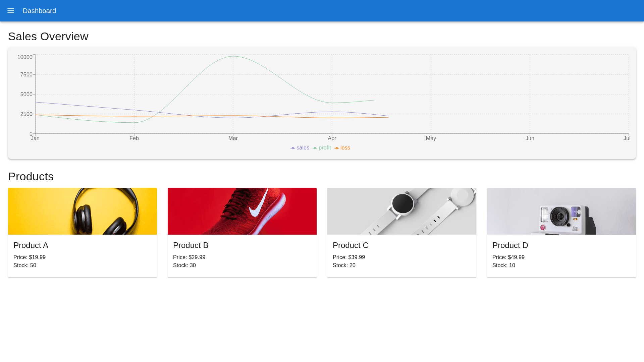Select the Product A title text
Viewport: 644px width, 362px height.
31,245
